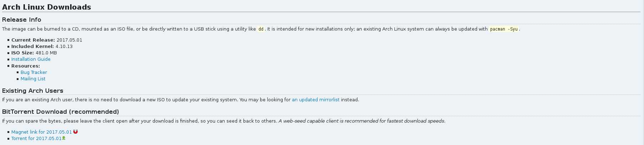Click the "Existing Arch Users" heading
The image size is (644, 145).
click(x=33, y=91)
